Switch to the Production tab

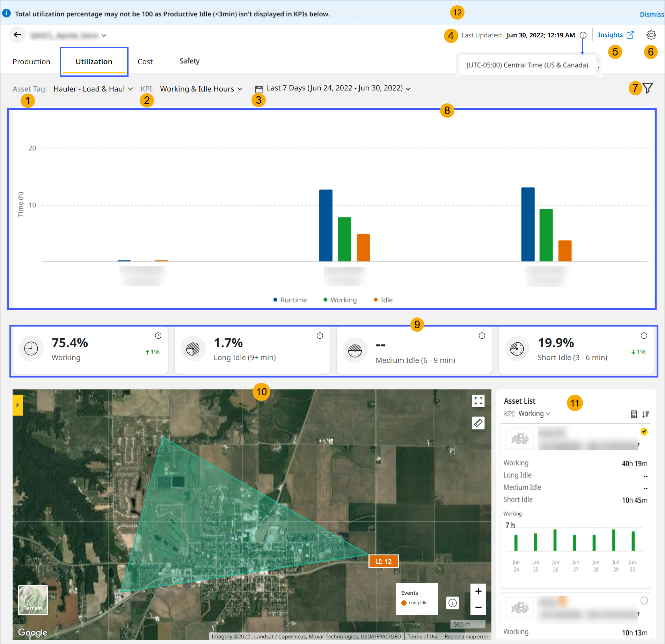pyautogui.click(x=31, y=62)
